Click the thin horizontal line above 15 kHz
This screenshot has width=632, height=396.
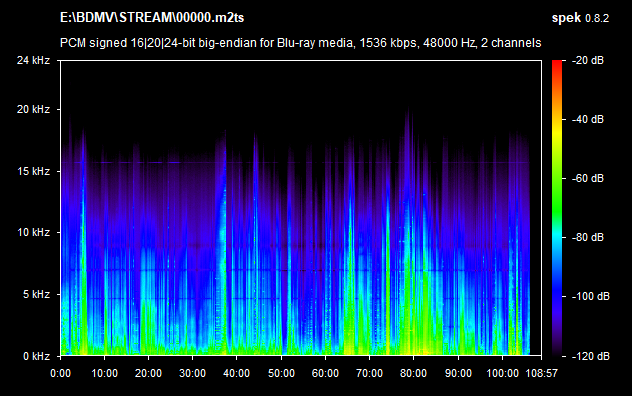(x=294, y=163)
